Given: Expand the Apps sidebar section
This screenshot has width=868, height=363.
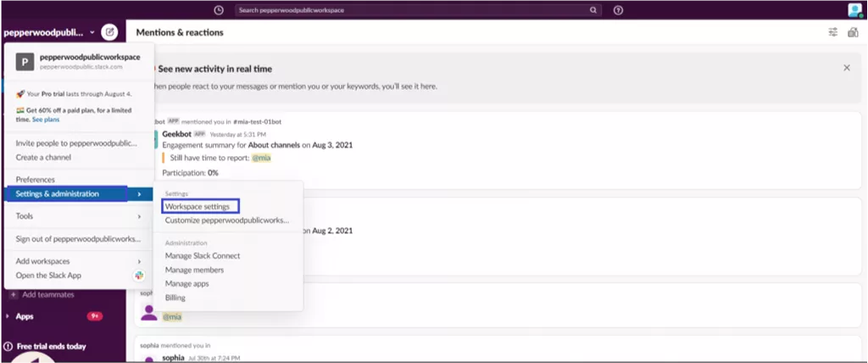Looking at the screenshot, I should [x=7, y=316].
